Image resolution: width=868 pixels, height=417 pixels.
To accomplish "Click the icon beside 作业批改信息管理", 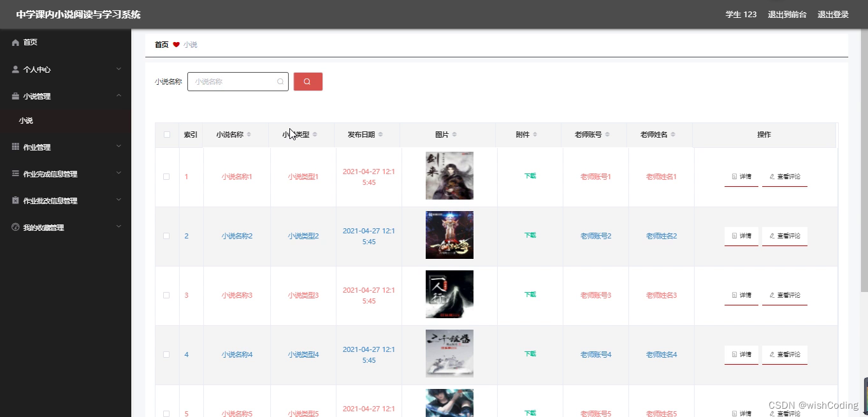I will [15, 200].
